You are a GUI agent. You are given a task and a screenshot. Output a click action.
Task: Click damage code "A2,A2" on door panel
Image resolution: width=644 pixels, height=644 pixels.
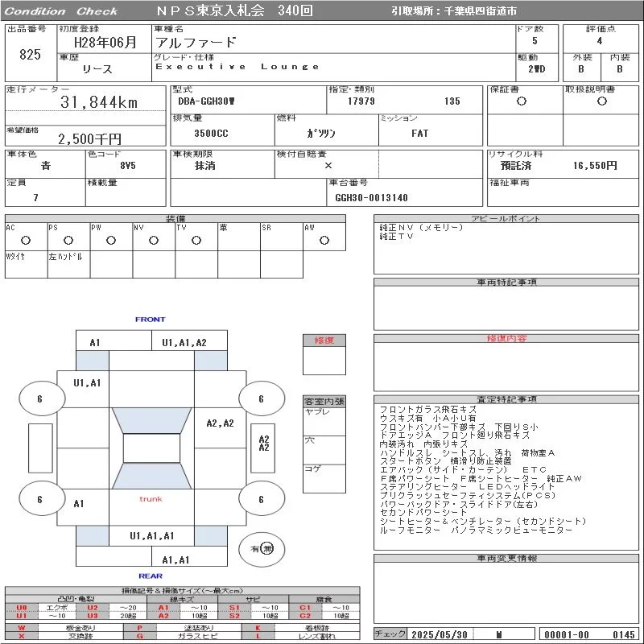tap(220, 423)
